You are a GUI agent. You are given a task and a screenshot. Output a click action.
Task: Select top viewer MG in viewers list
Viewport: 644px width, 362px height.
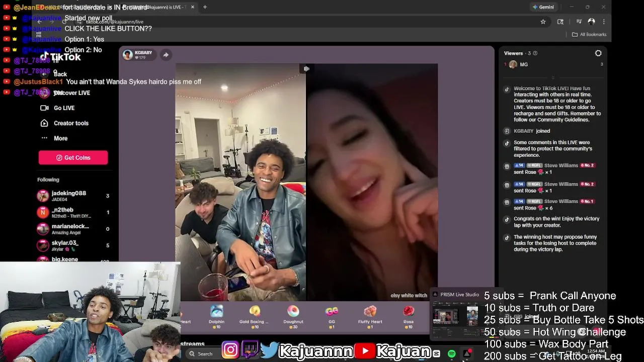click(x=553, y=64)
